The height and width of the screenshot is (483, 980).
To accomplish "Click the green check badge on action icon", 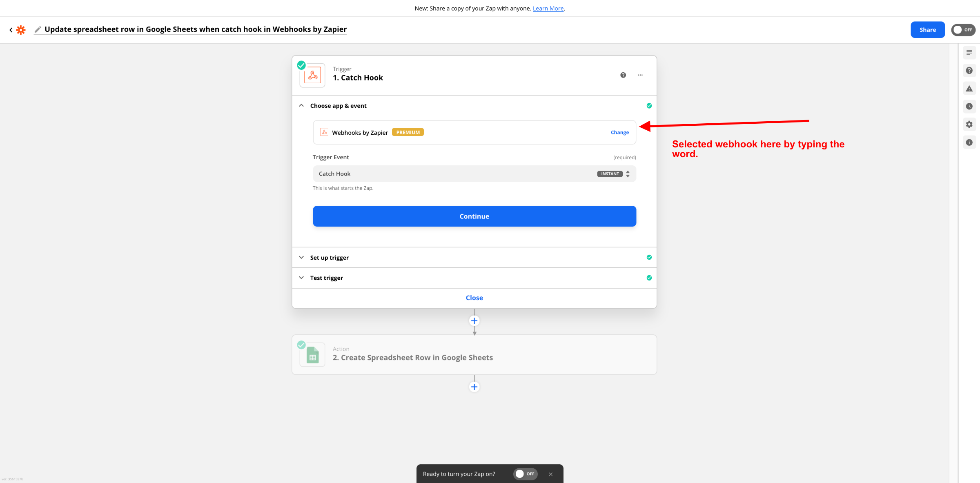I will (x=301, y=345).
